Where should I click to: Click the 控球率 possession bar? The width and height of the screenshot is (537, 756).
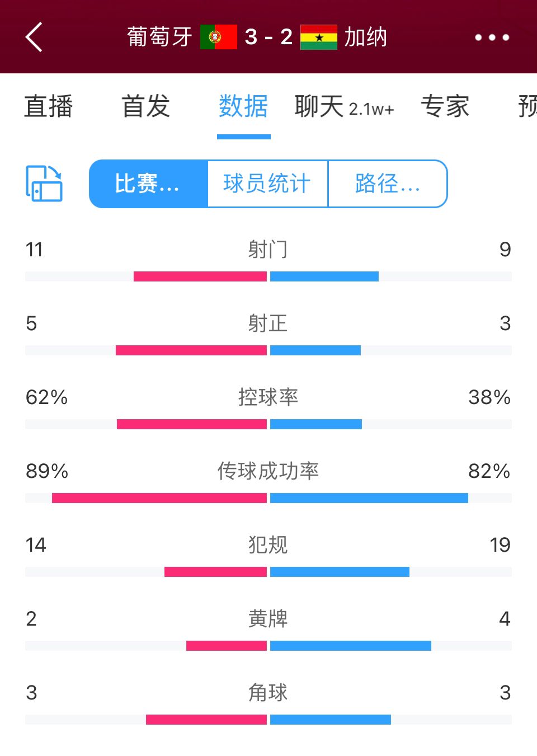pos(268,424)
